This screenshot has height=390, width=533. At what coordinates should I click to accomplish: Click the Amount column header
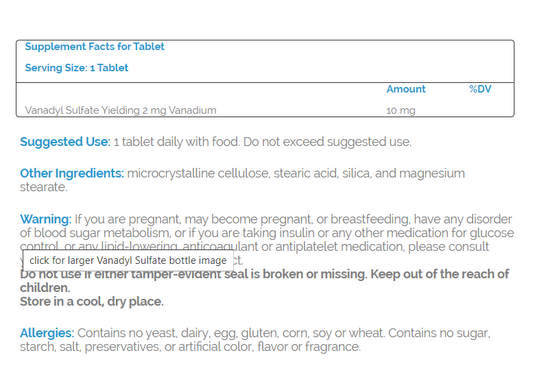click(x=406, y=89)
